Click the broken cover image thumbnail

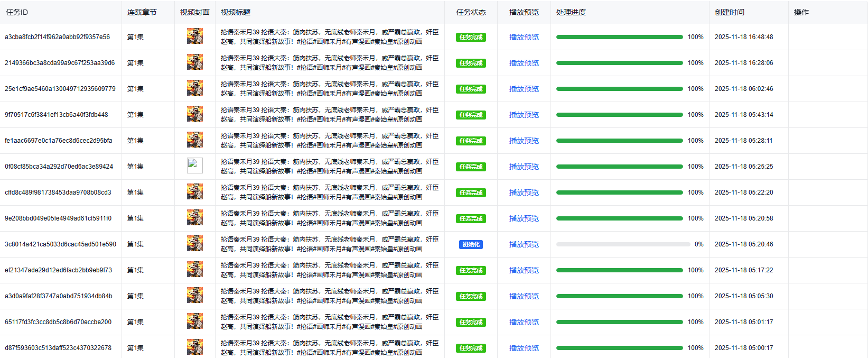tap(194, 166)
